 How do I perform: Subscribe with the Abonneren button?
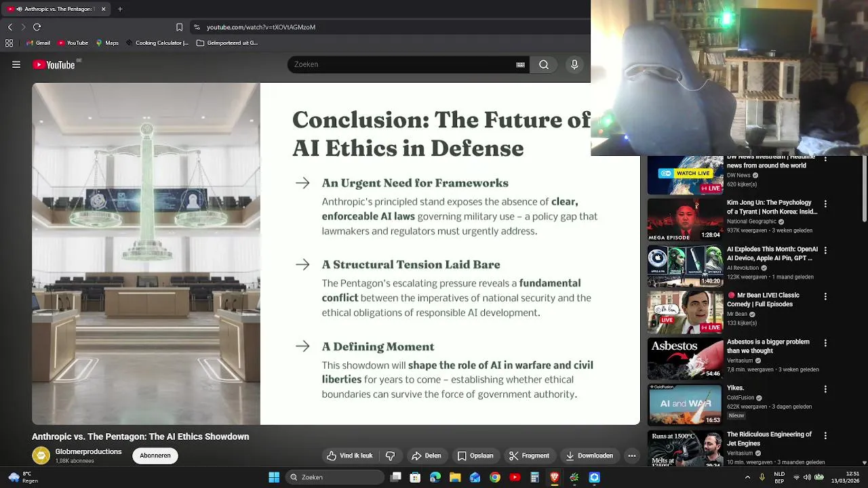pos(155,455)
